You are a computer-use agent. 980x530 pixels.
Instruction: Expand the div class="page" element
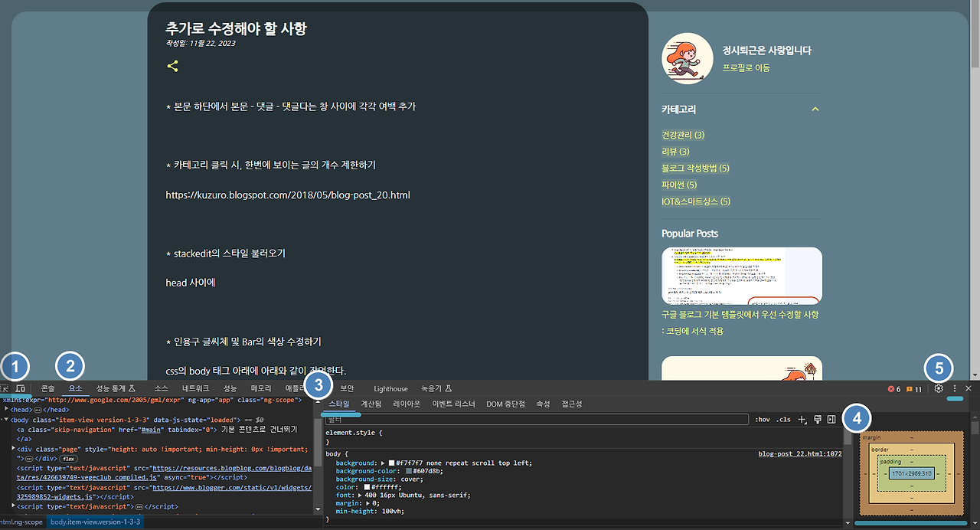[x=13, y=449]
